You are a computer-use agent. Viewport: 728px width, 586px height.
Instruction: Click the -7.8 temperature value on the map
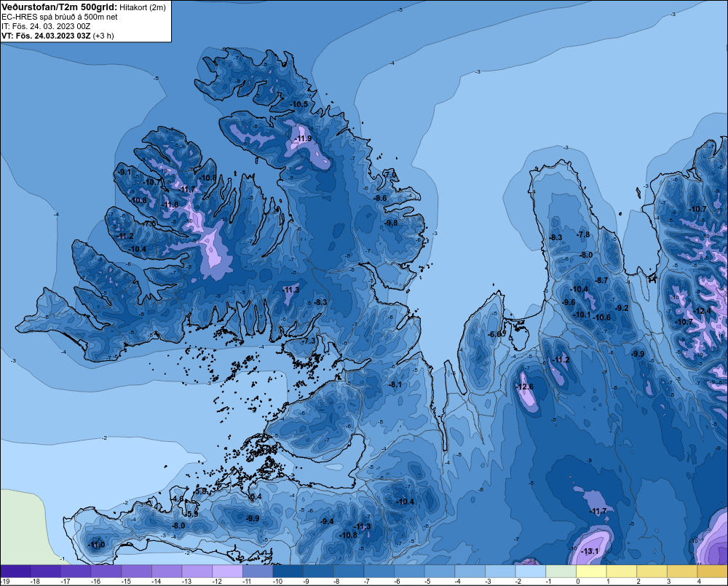click(583, 234)
